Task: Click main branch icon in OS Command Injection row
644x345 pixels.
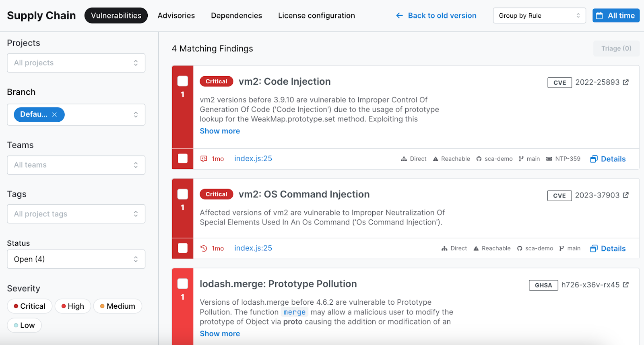Action: 562,248
